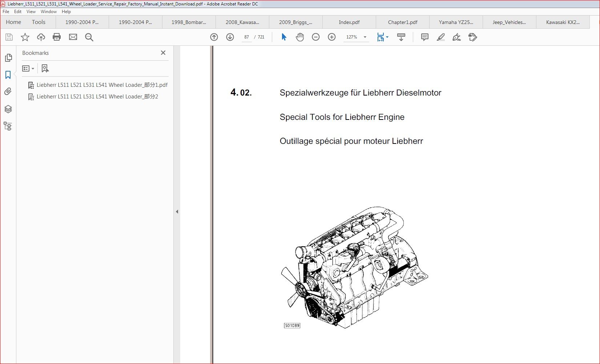Click the section number '4.02.'

[241, 93]
